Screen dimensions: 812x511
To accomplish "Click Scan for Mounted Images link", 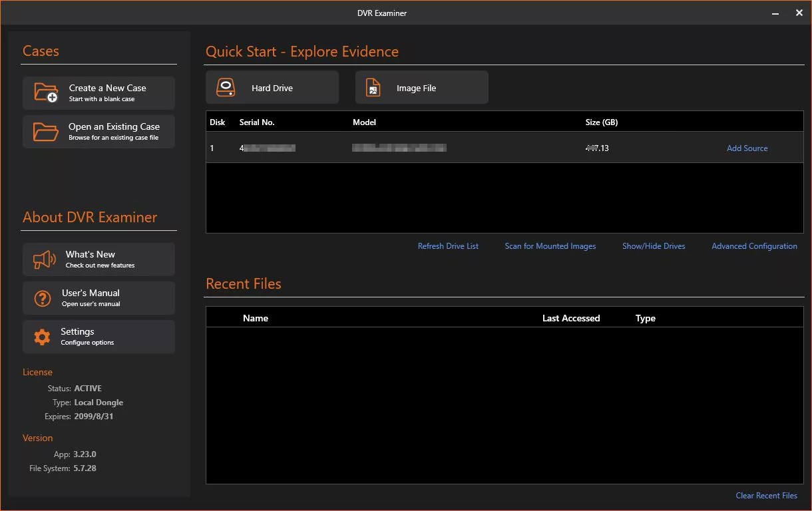I will tap(550, 246).
